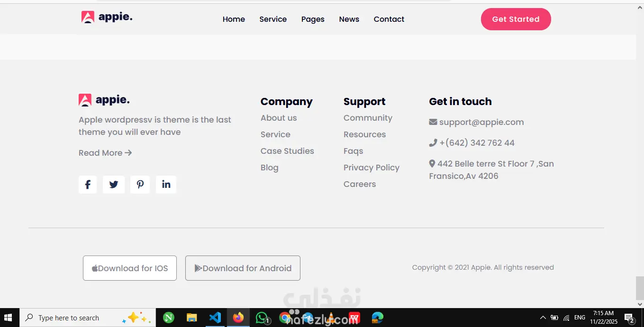The image size is (644, 327).
Task: Click the envelope icon beside support email
Action: [x=433, y=122]
